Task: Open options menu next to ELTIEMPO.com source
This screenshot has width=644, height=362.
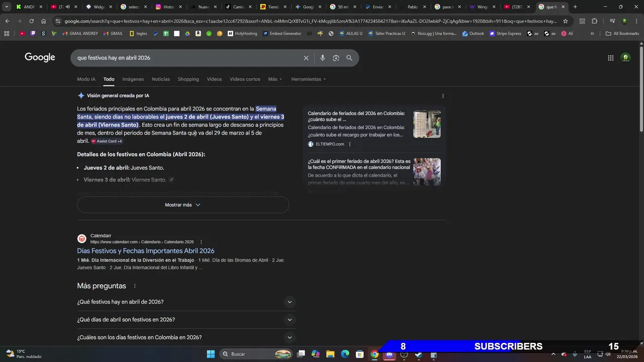Action: [350, 144]
